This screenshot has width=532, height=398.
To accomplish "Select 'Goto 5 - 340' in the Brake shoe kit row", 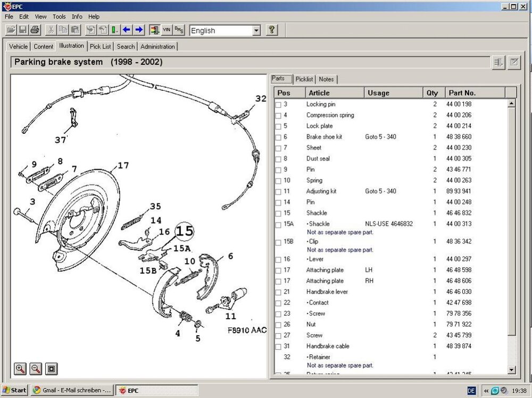I will pos(380,137).
